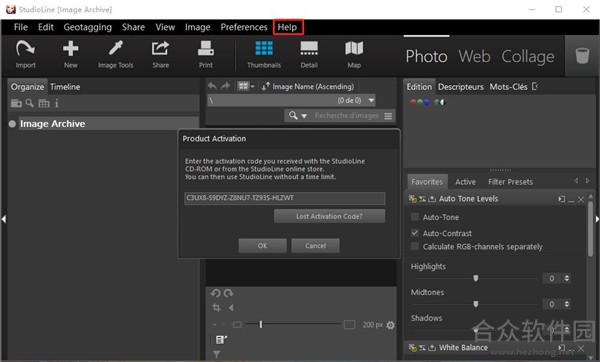
Task: Click the right-panel collapse arrow
Action: [597, 219]
